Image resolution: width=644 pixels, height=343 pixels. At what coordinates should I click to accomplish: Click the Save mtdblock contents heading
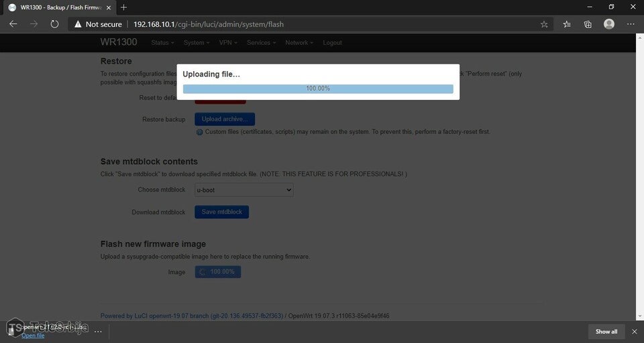click(x=149, y=161)
